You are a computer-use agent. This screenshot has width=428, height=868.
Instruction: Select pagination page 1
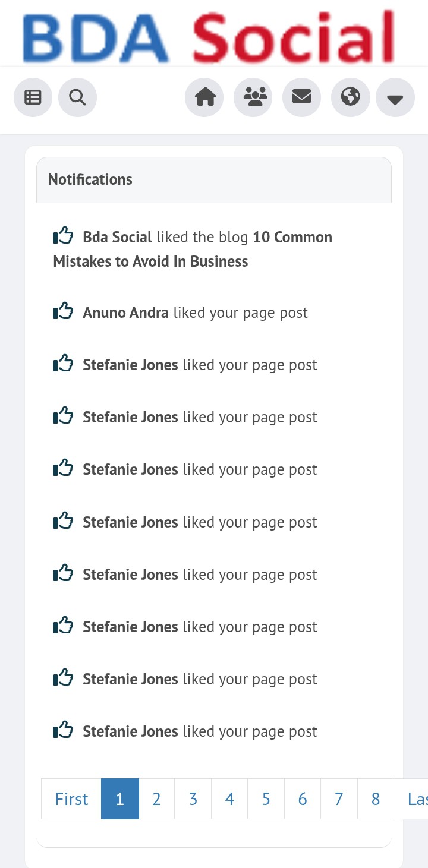coord(120,799)
